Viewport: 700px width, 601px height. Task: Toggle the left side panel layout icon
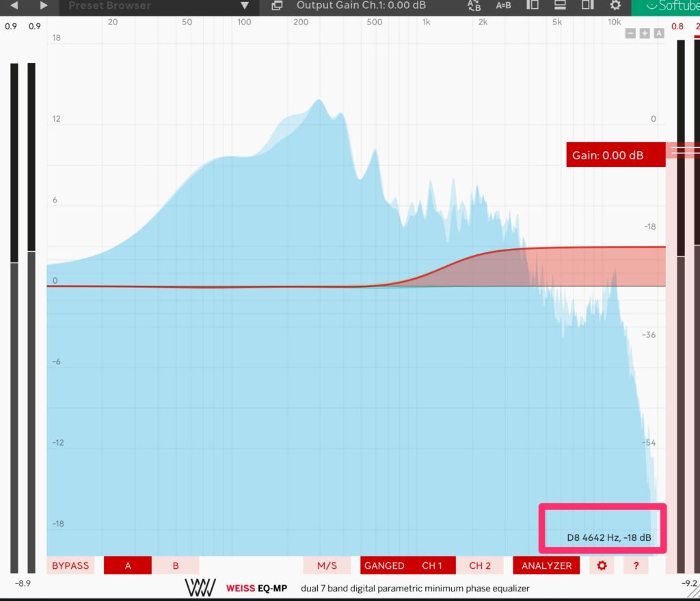(x=533, y=5)
